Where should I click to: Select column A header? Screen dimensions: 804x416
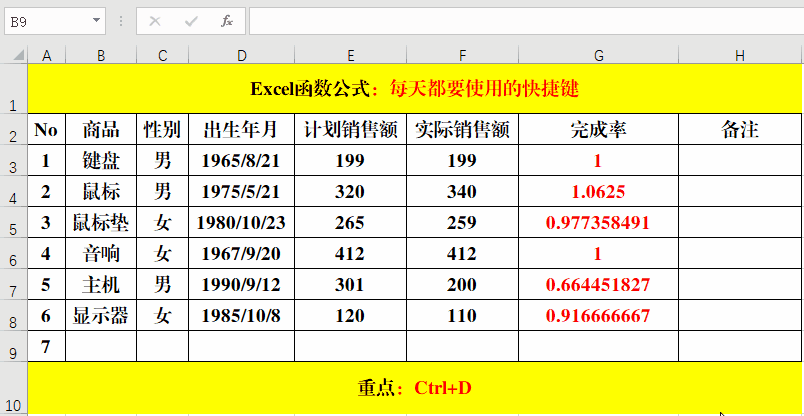(x=47, y=55)
